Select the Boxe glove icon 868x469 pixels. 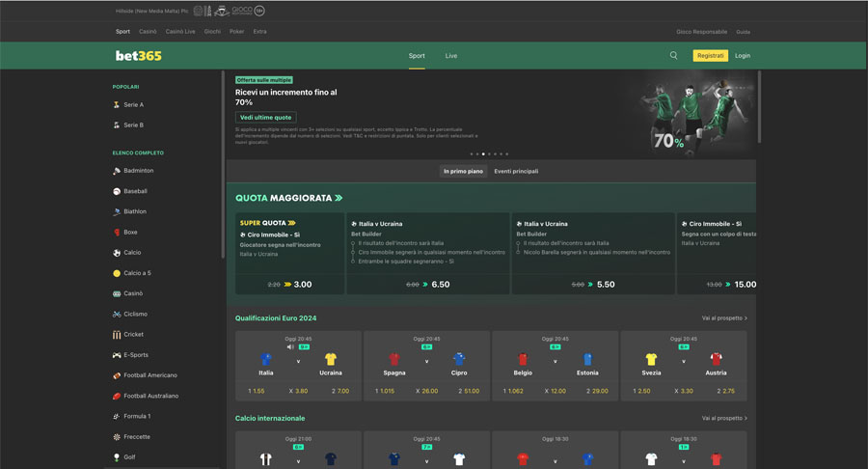[117, 232]
